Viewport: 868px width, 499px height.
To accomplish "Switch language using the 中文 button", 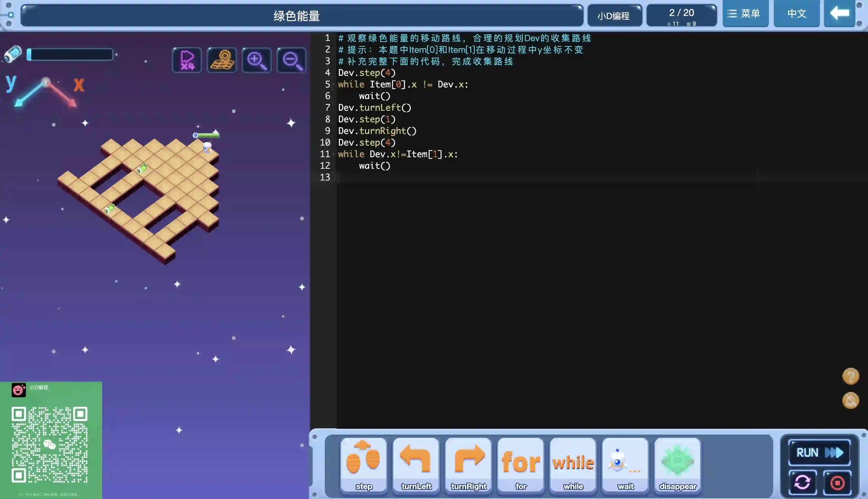I will tap(796, 14).
